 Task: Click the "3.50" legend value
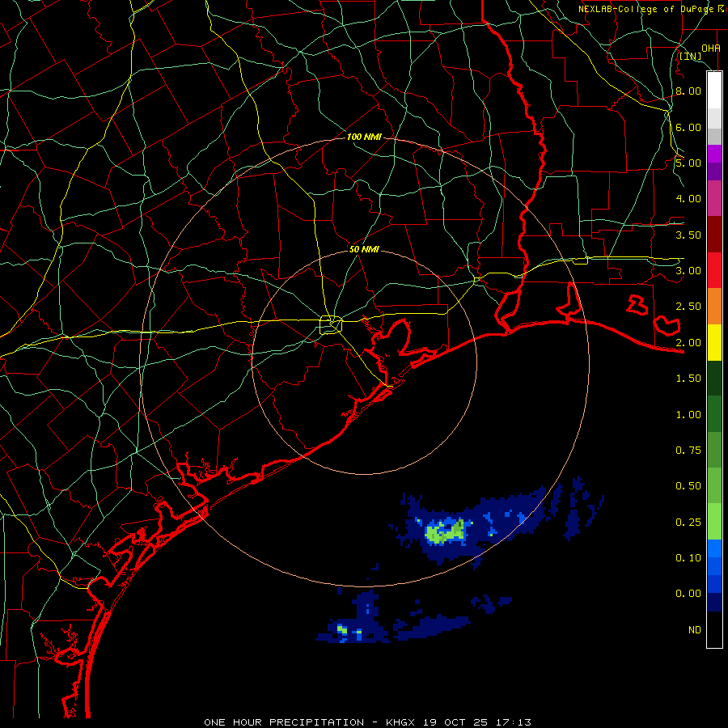click(x=688, y=235)
